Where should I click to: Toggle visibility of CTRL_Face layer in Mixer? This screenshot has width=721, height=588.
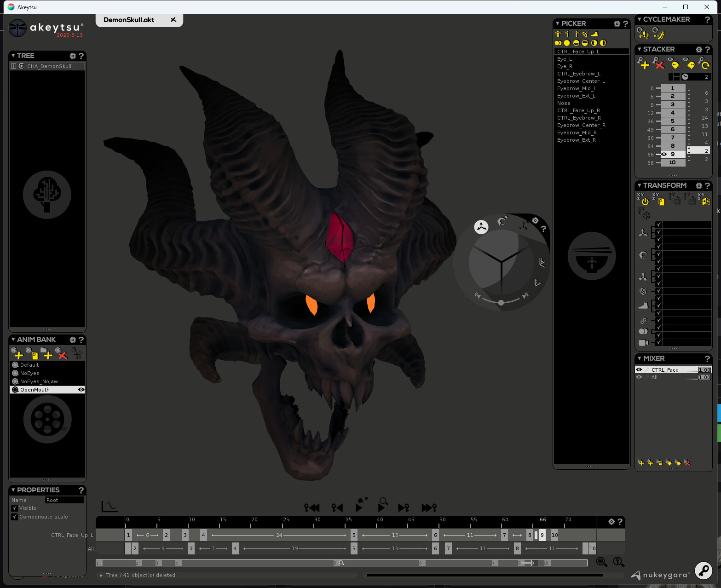tap(639, 369)
